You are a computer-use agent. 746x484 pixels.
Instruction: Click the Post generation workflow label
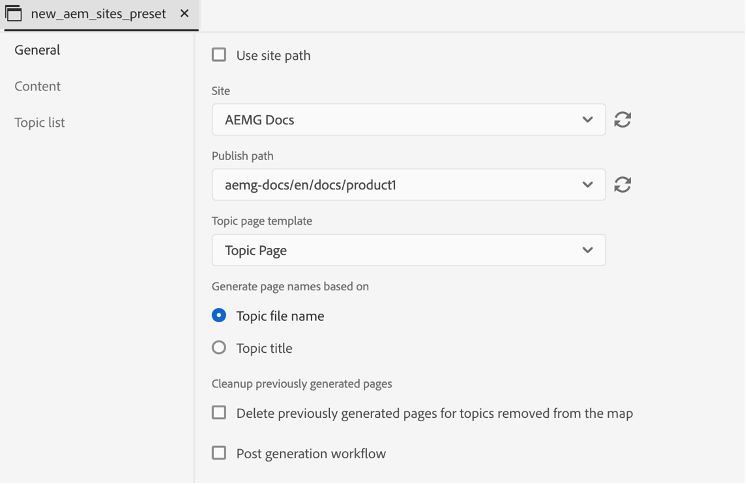pyautogui.click(x=311, y=454)
